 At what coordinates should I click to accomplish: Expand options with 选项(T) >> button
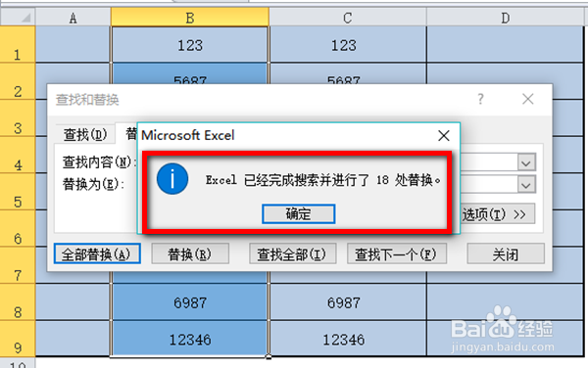point(497,214)
